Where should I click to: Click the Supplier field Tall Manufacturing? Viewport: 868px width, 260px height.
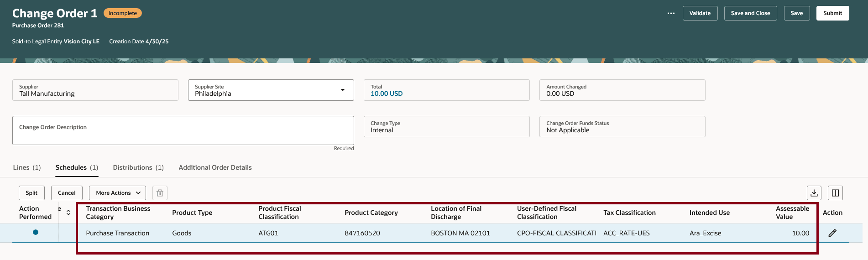pos(95,90)
